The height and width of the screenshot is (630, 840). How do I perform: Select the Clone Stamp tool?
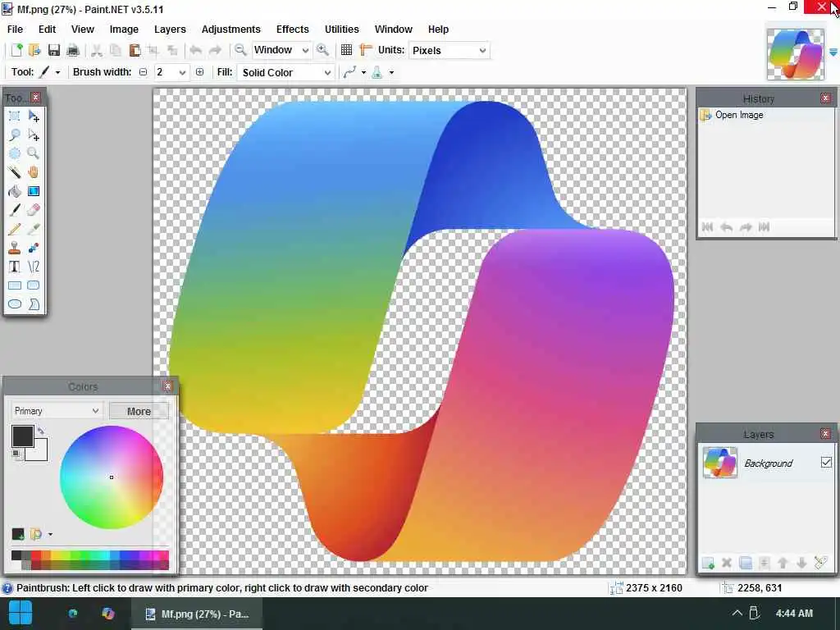tap(15, 248)
